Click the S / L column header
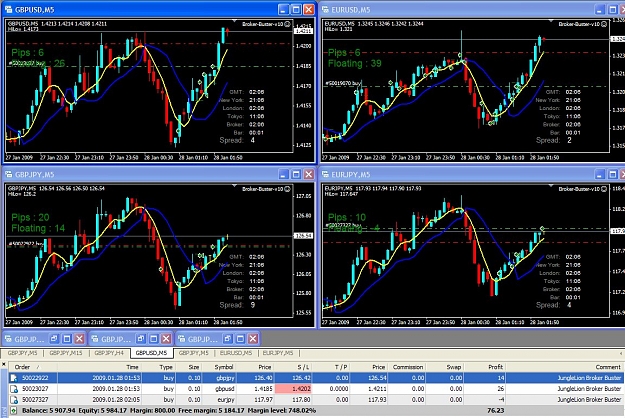Screen dimensions: 625x418 point(293,367)
